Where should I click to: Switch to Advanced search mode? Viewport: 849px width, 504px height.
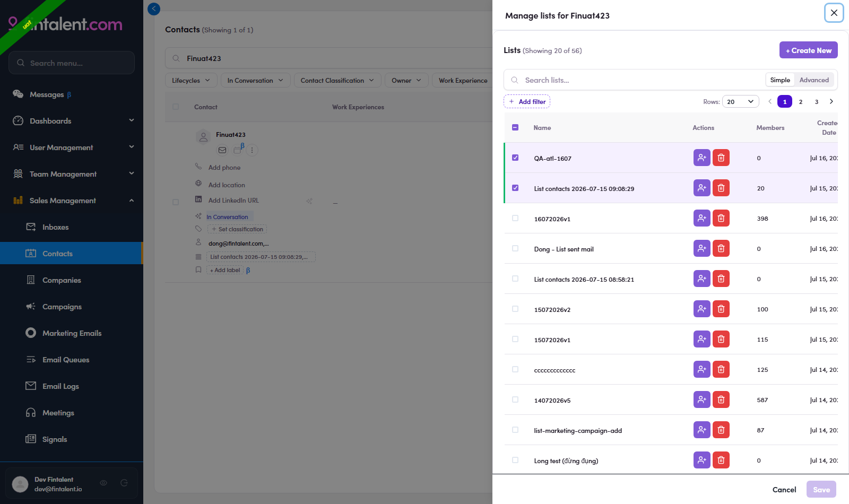[x=814, y=80]
